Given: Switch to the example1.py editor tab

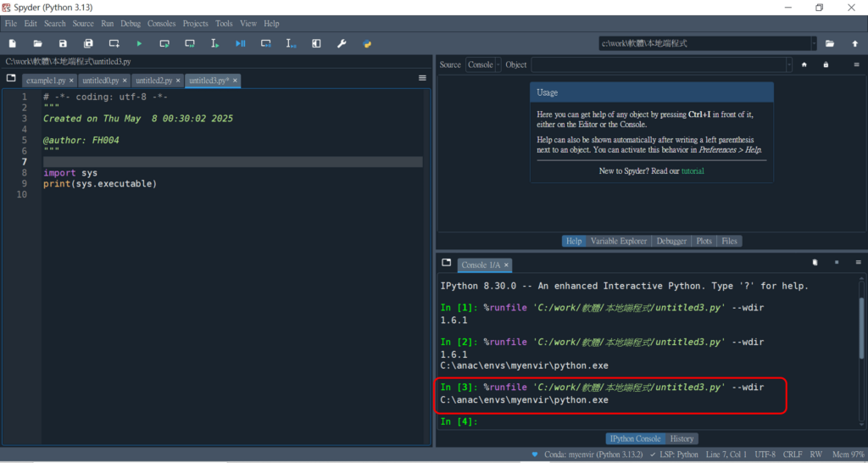Looking at the screenshot, I should click(x=46, y=81).
